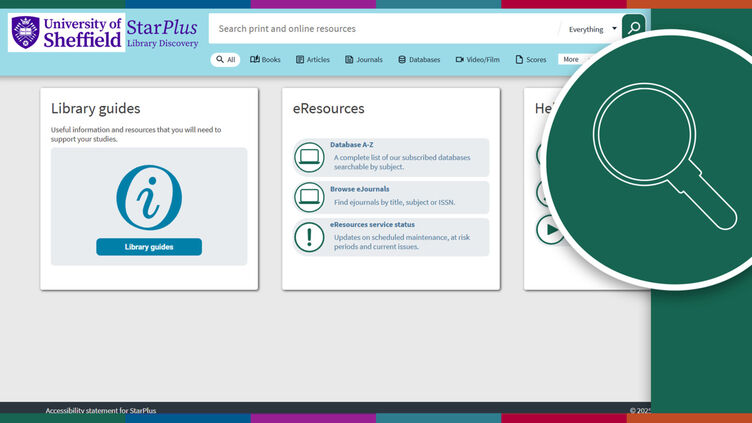
Task: Filter search by Books
Action: (266, 60)
